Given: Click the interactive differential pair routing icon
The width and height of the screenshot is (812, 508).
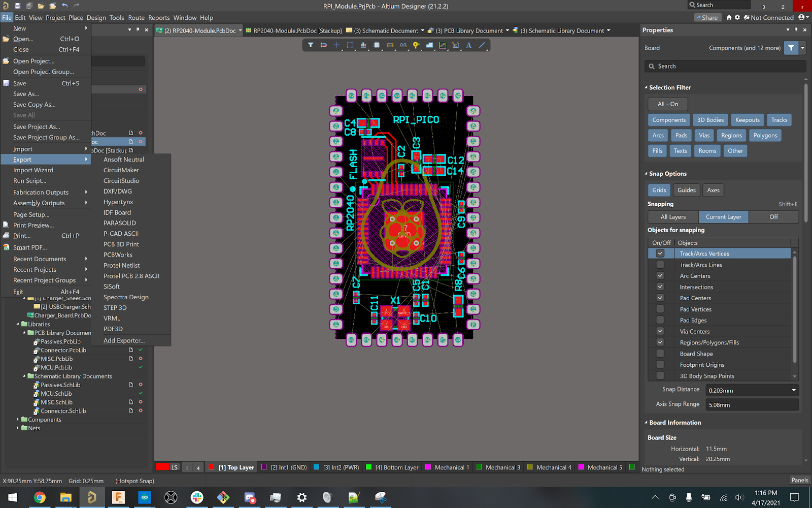Looking at the screenshot, I should click(390, 45).
